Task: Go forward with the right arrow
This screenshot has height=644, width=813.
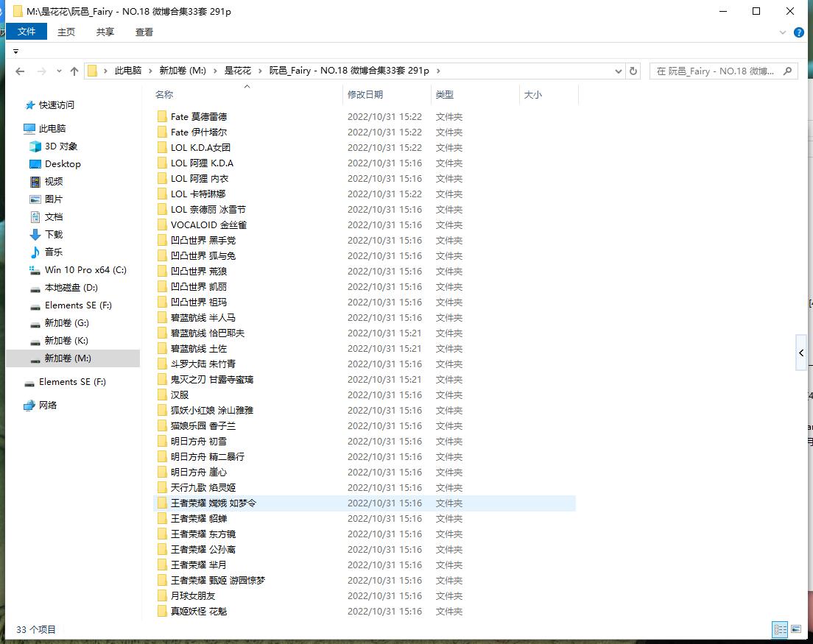Action: (41, 71)
